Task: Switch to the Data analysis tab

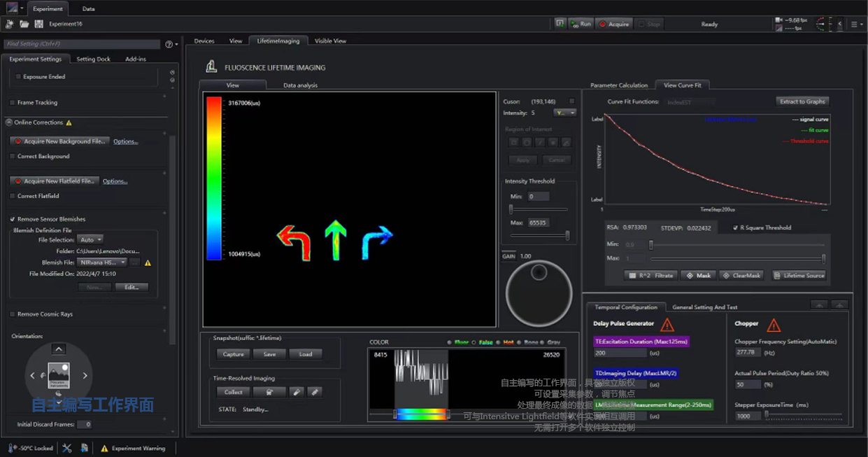Action: coord(300,85)
